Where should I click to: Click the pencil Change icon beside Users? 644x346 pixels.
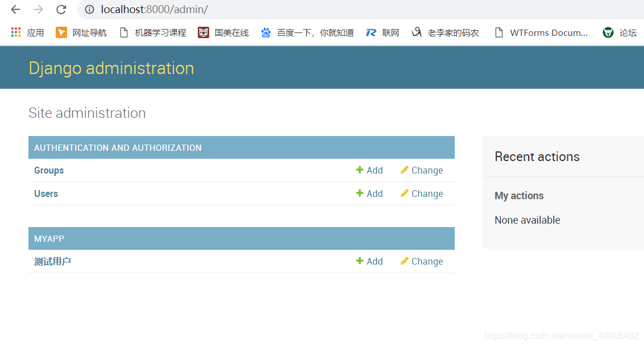pyautogui.click(x=404, y=193)
